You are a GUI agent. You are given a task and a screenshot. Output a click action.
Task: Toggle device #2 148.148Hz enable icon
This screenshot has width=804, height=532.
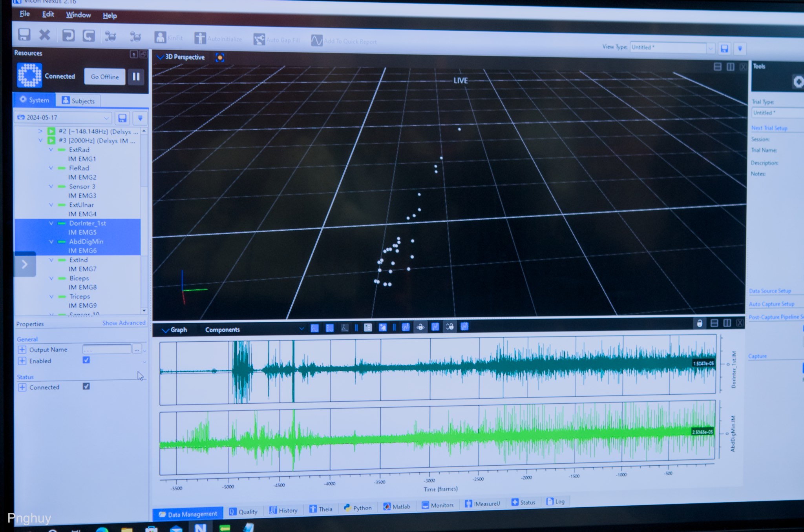(x=51, y=131)
